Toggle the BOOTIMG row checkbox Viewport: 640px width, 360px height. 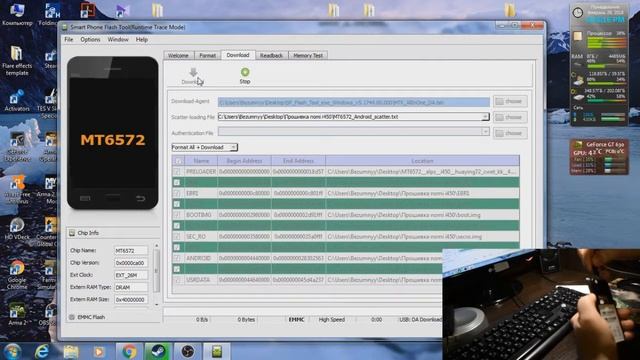(x=177, y=215)
